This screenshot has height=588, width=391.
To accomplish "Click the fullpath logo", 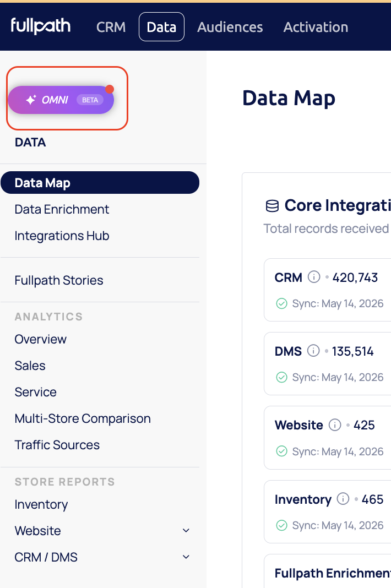I will [41, 26].
